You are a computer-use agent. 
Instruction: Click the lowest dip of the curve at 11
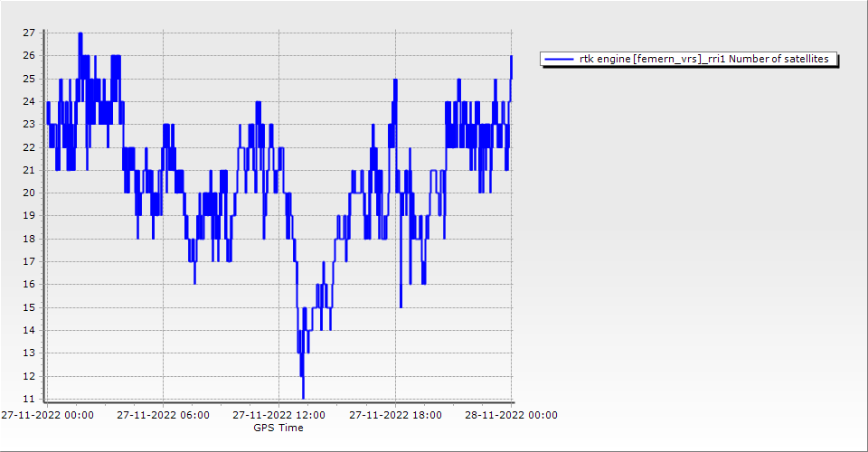[303, 398]
